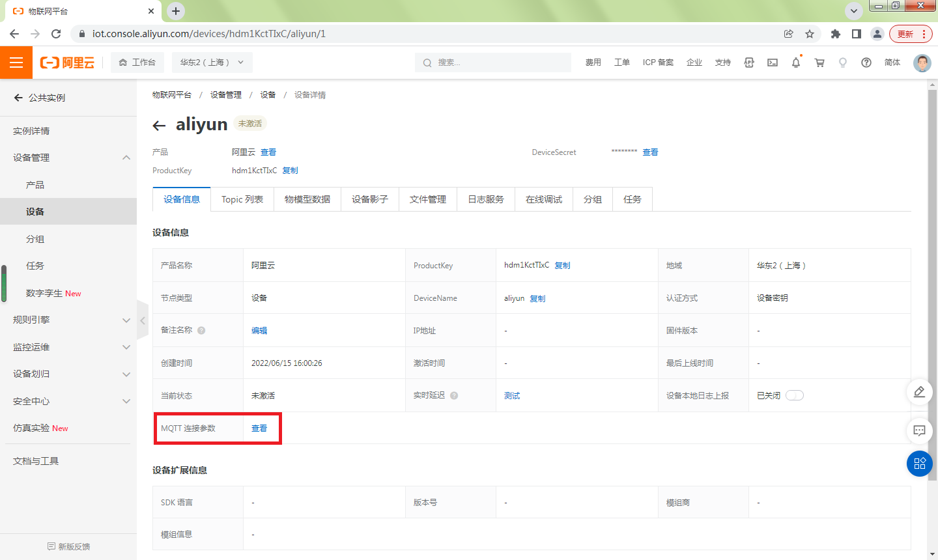Expand the 安全中心 sidebar section

pos(126,401)
